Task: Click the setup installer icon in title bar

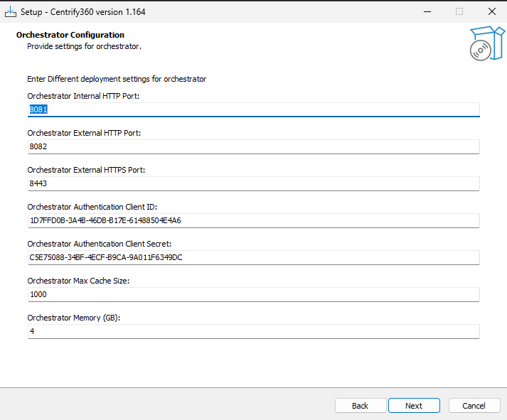Action: point(11,12)
